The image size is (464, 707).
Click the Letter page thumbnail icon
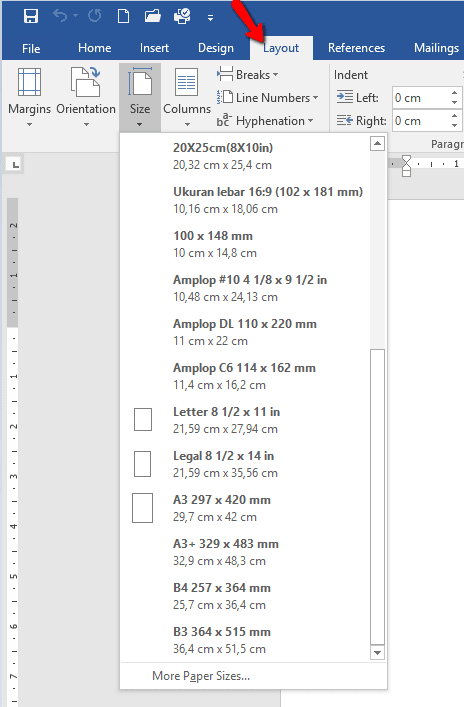[143, 419]
